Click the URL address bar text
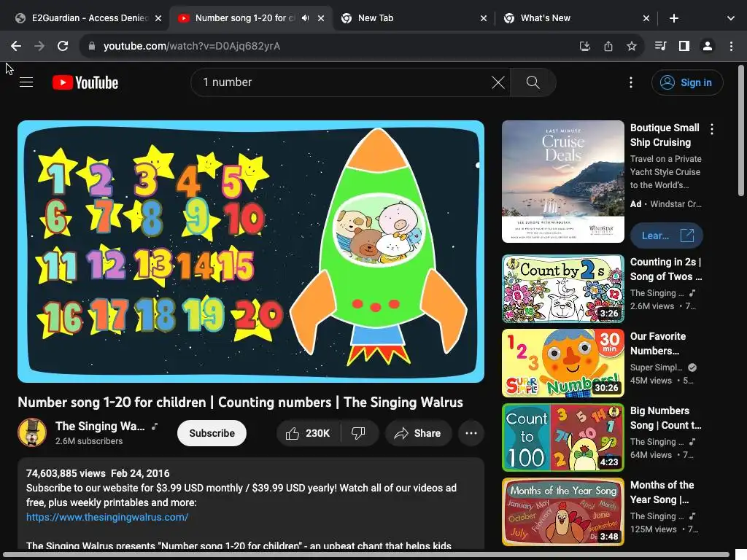This screenshot has height=560, width=747. pyautogui.click(x=192, y=46)
